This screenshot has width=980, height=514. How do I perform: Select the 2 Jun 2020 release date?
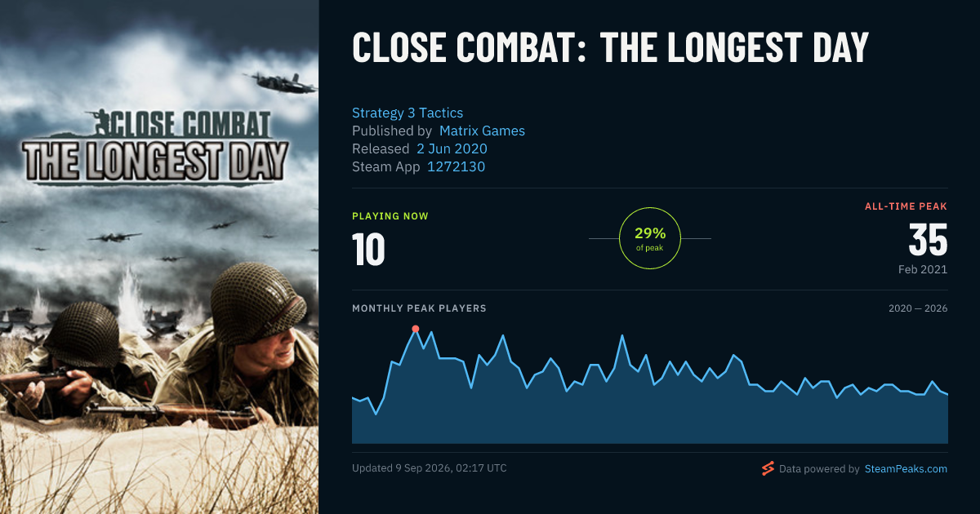452,148
